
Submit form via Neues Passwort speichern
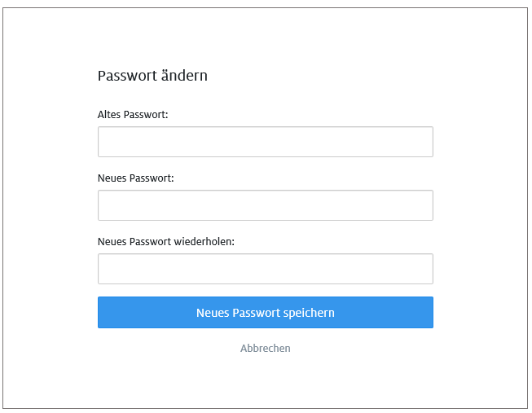(265, 313)
